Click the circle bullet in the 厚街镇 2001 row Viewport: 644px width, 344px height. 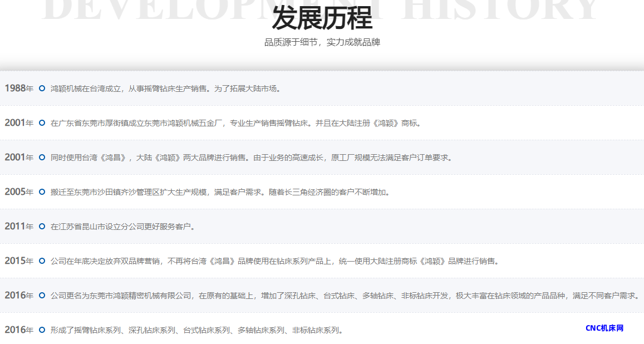[42, 123]
